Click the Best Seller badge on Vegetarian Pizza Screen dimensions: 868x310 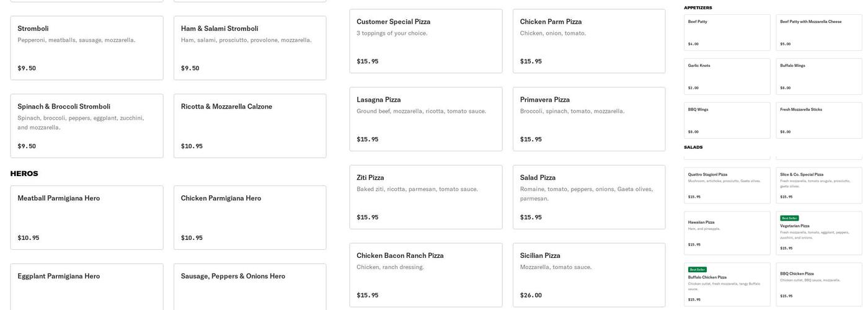pos(789,218)
